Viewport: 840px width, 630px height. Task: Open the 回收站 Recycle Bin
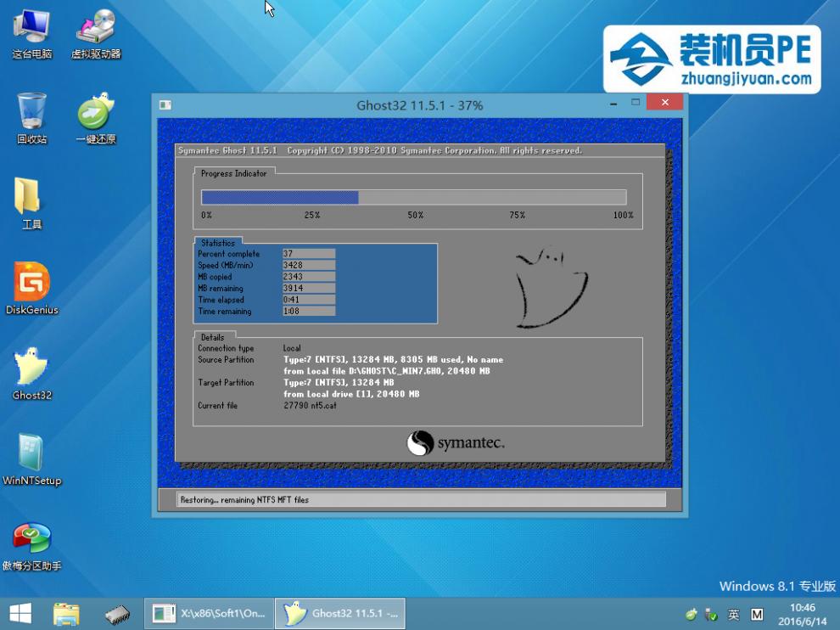(31, 116)
